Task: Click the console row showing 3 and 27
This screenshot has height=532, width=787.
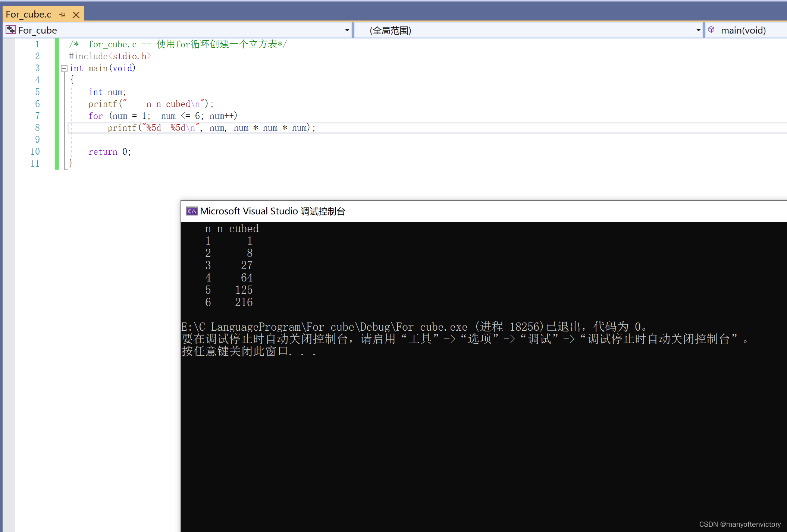Action: coord(229,265)
